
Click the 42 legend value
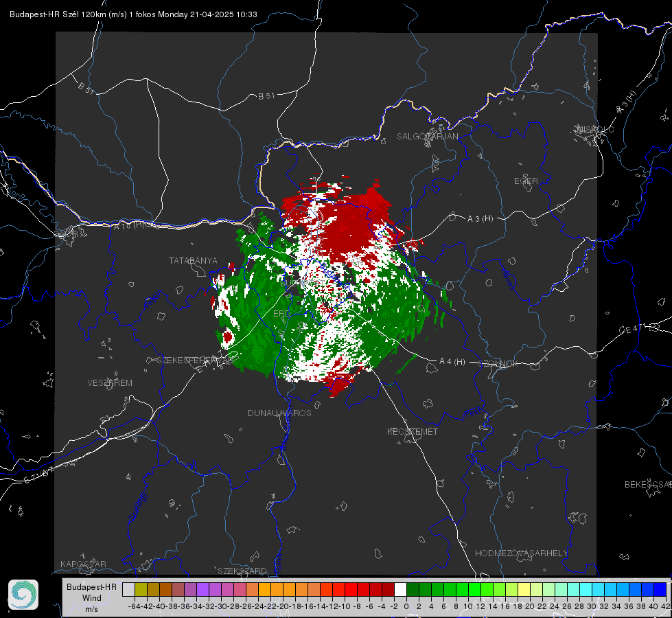tap(666, 606)
